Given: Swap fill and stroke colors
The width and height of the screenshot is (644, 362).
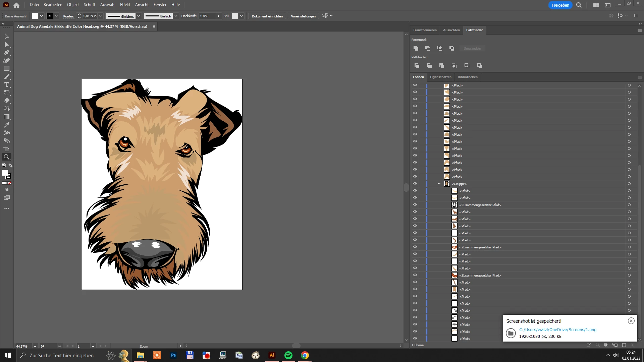Looking at the screenshot, I should pyautogui.click(x=10, y=166).
